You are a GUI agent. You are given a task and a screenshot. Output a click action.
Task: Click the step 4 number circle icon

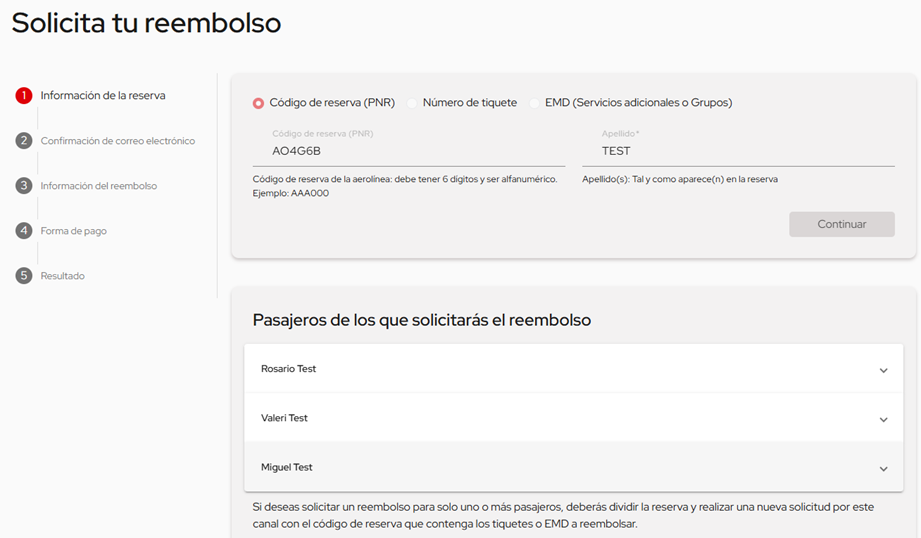(x=24, y=231)
